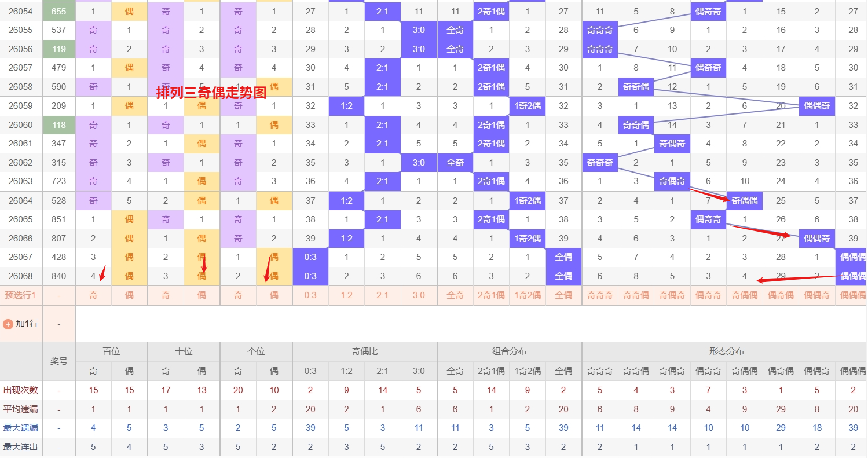Click the 组合分布 column group header
Screen dimensions: 868x458
[x=509, y=351]
